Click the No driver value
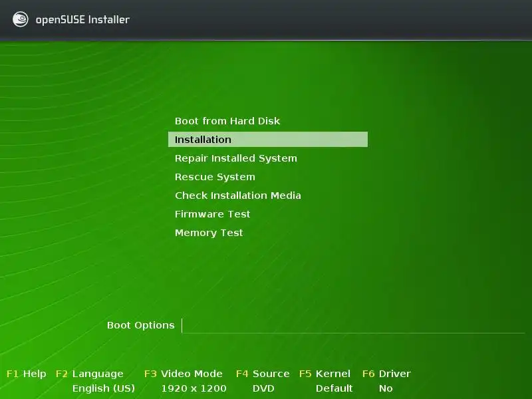 pos(386,388)
